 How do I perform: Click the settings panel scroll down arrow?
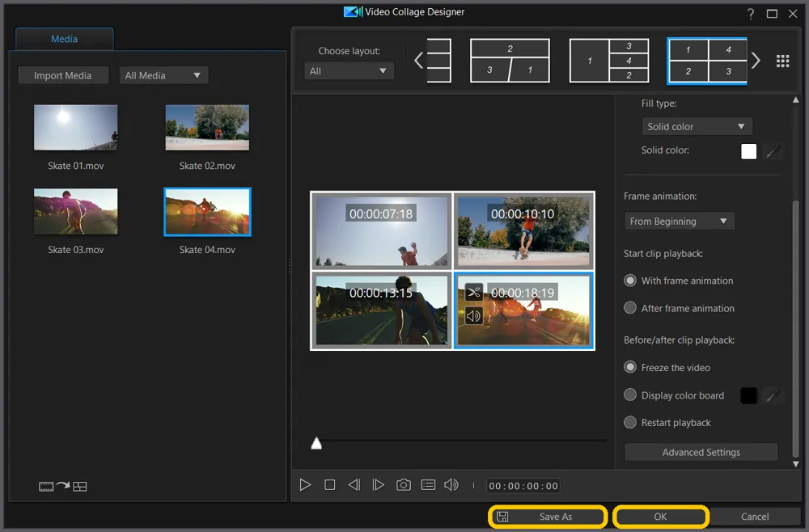pyautogui.click(x=795, y=464)
